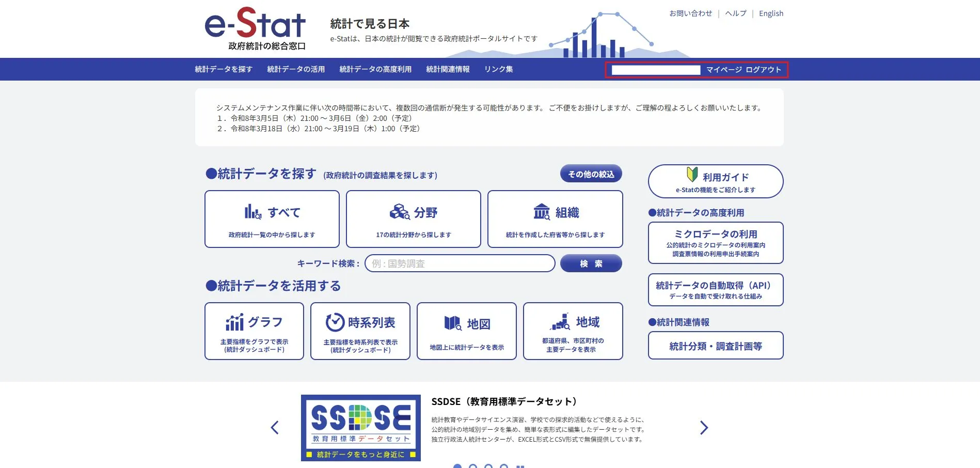Open the お問い合わせ contact link
Screen dimensions: 980x468
[691, 13]
